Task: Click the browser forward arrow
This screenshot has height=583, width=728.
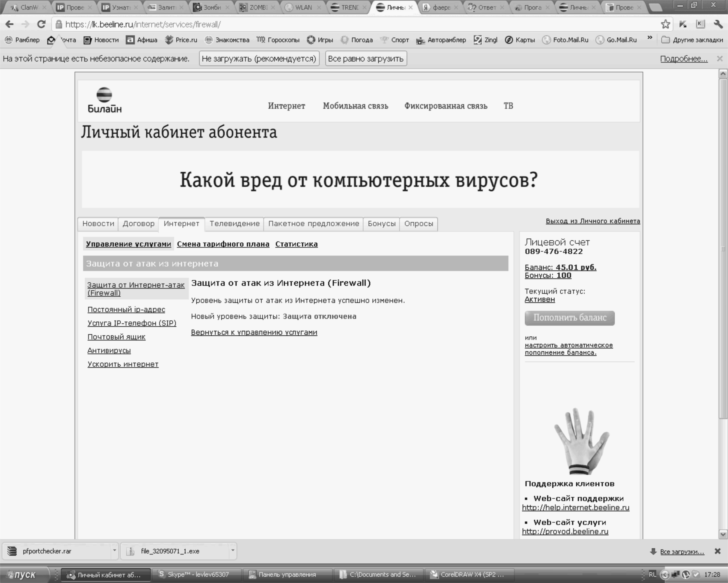Action: click(x=25, y=24)
